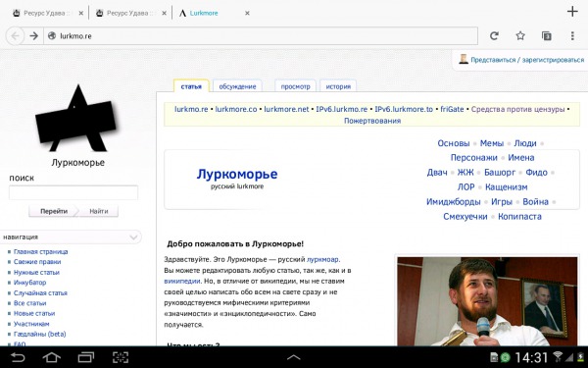Open the статья page tab
Image resolution: width=588 pixels, height=368 pixels.
(191, 86)
